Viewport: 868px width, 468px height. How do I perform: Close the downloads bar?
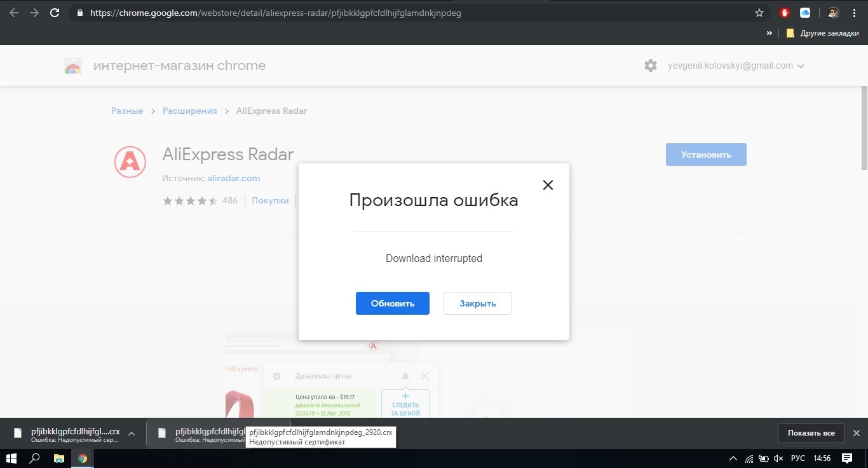[x=856, y=433]
